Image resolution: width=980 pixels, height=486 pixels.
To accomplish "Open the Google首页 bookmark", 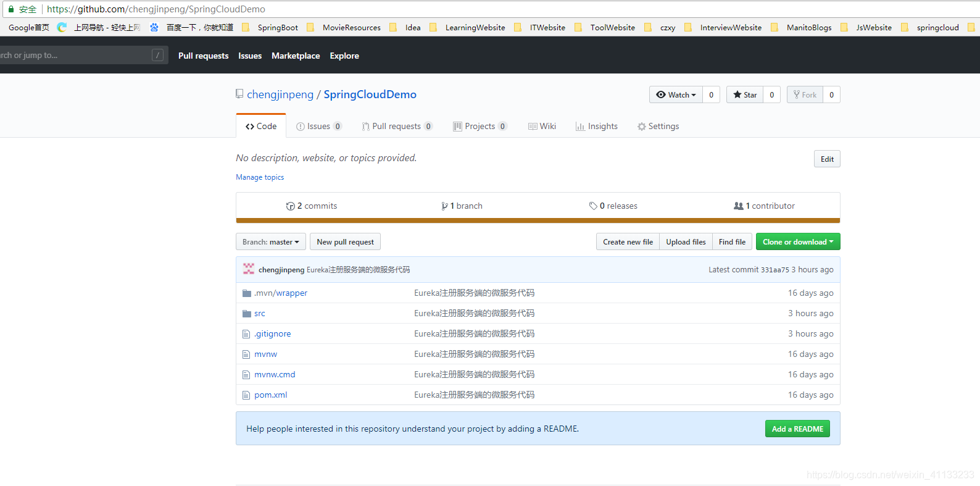I will click(x=28, y=27).
